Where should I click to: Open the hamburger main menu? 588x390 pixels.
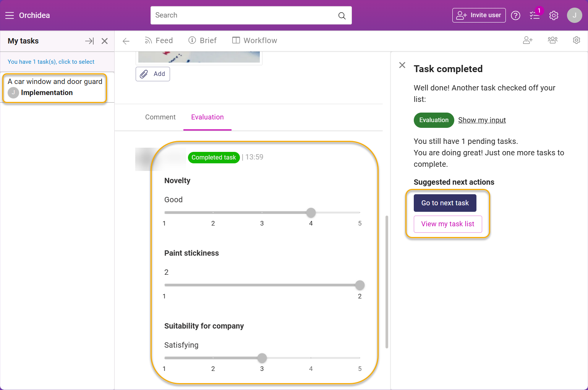click(10, 15)
